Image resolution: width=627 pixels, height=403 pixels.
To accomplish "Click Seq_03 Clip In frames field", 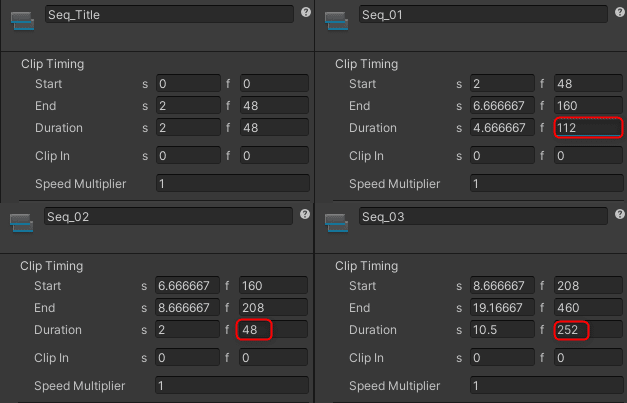I will 588,357.
